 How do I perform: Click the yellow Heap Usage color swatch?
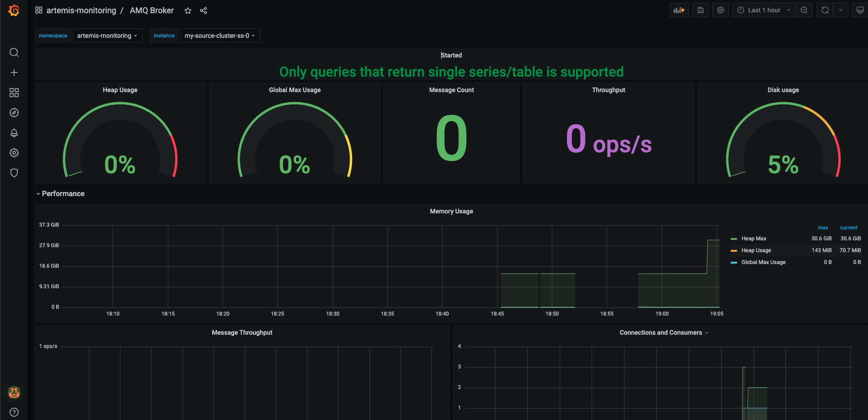click(x=734, y=250)
